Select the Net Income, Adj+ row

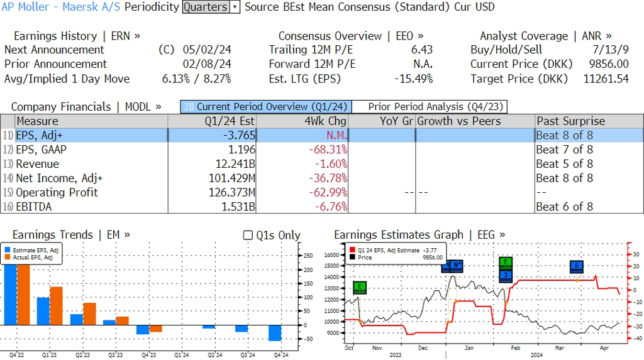(x=322, y=178)
